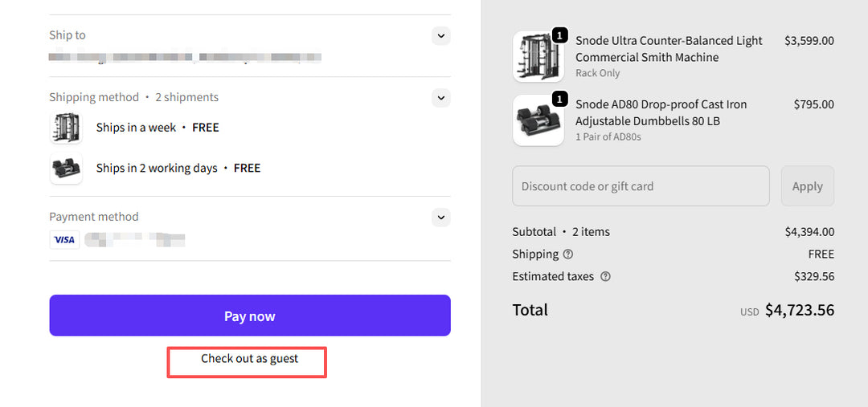This screenshot has width=868, height=407.
Task: Click the blurred shipping address line
Action: pyautogui.click(x=185, y=57)
